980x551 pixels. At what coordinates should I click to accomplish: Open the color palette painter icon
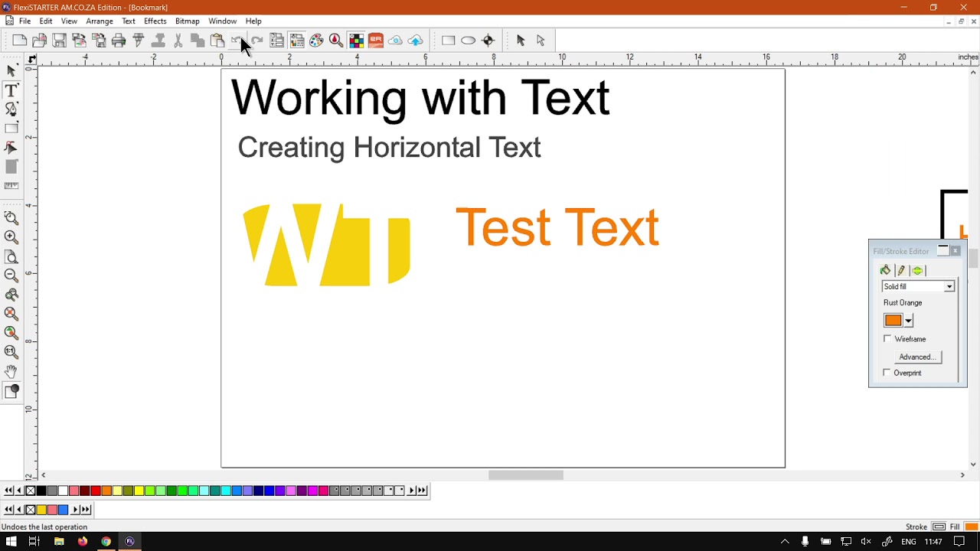point(316,41)
